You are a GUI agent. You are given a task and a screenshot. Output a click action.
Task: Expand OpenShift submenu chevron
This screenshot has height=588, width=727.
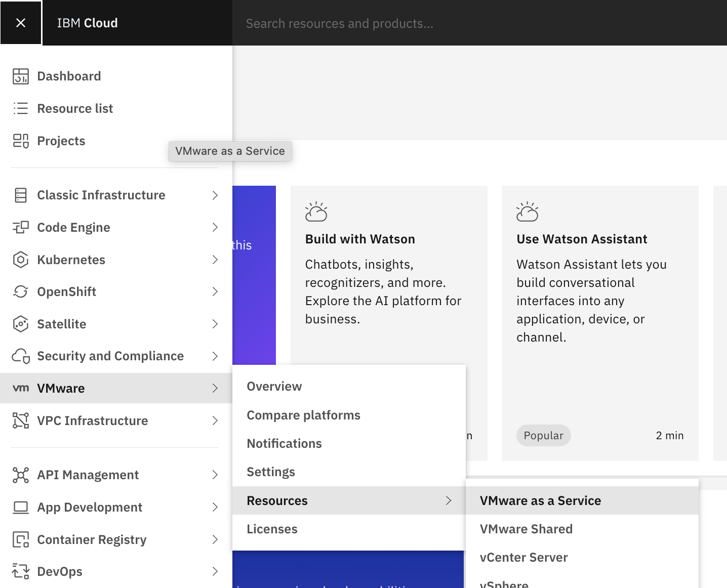tap(215, 291)
